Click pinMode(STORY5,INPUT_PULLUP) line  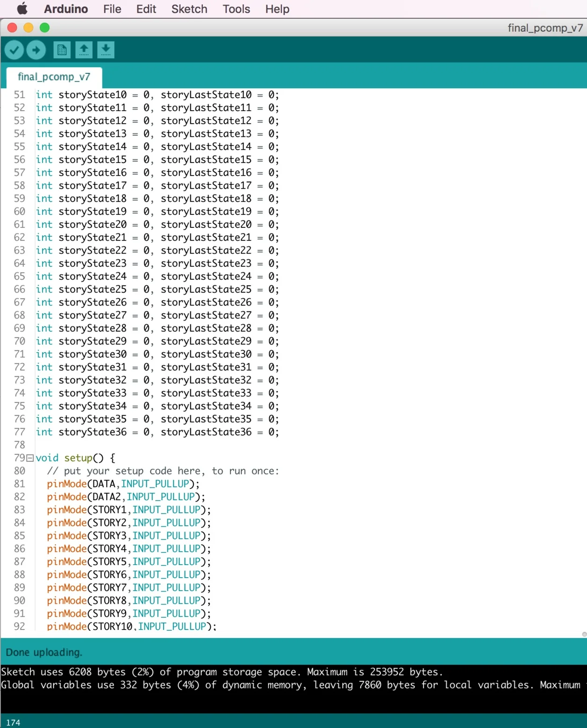[129, 562]
